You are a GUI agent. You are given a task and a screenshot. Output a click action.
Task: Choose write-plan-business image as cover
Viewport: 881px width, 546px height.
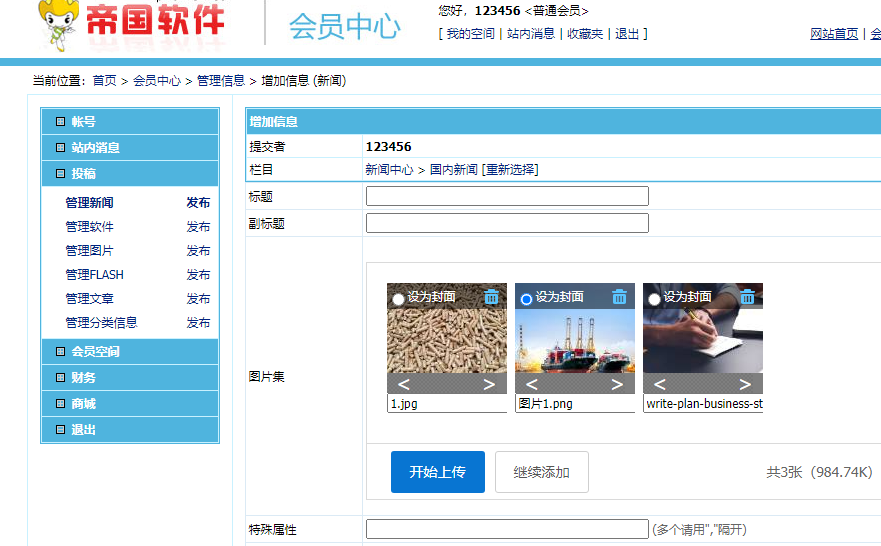click(654, 299)
